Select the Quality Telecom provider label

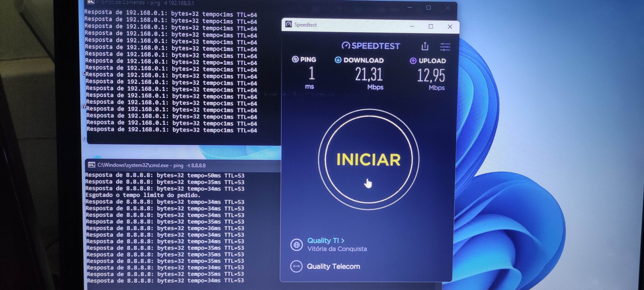[x=333, y=266]
